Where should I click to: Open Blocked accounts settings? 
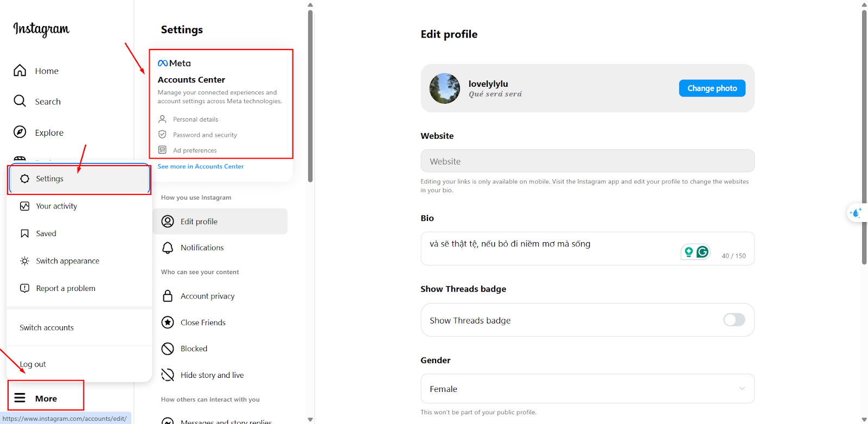coord(220,349)
